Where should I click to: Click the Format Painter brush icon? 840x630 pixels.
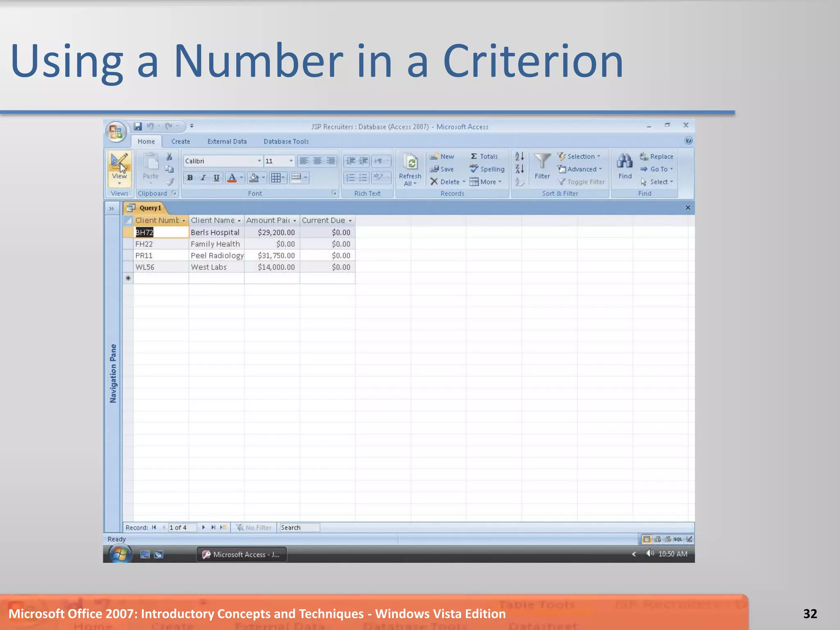coord(170,182)
